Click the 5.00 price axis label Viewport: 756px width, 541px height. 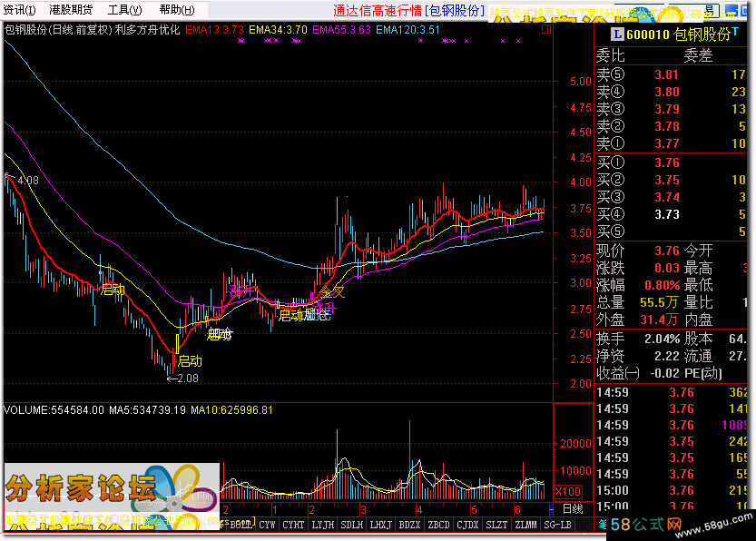(581, 82)
